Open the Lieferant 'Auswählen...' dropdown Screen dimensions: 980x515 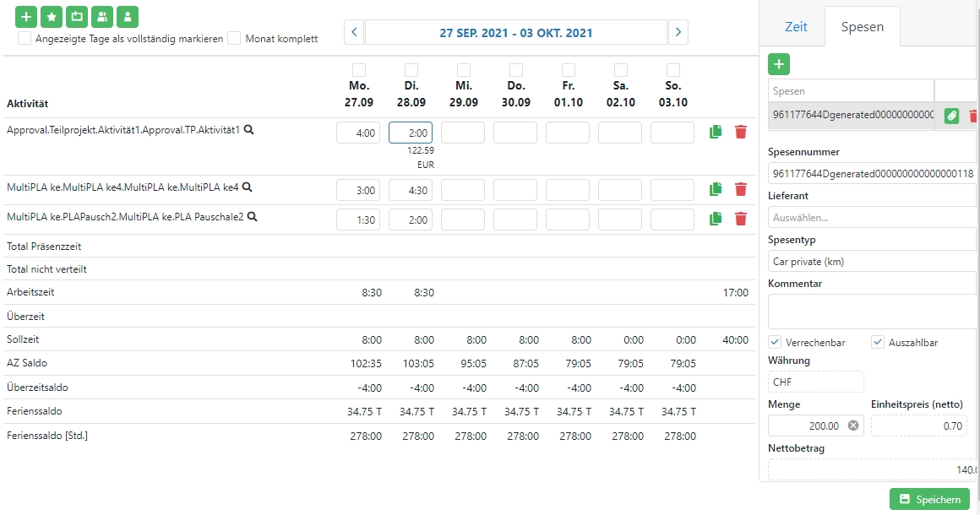coord(872,217)
